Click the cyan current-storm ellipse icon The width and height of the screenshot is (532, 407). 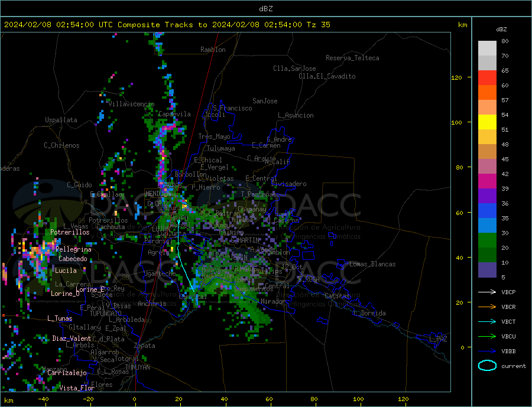(x=487, y=366)
